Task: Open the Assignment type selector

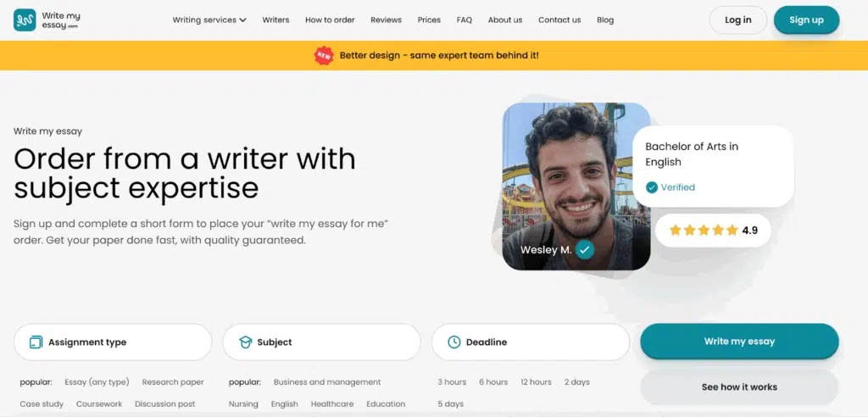Action: [x=113, y=342]
